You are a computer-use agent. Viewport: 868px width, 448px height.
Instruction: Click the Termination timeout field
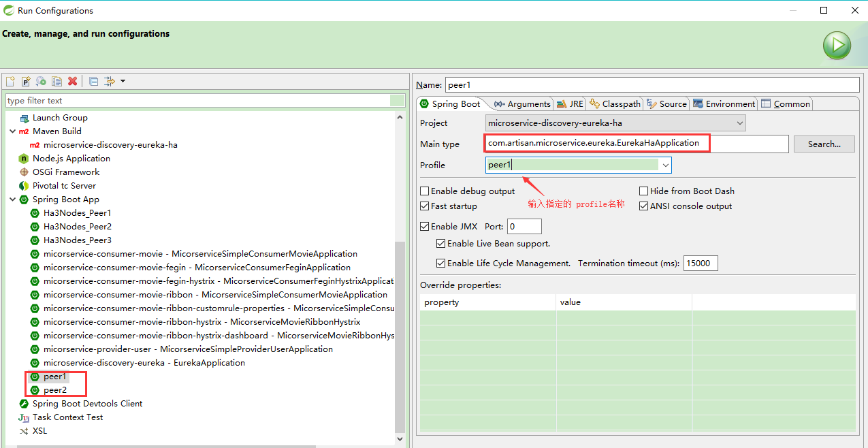tap(701, 263)
